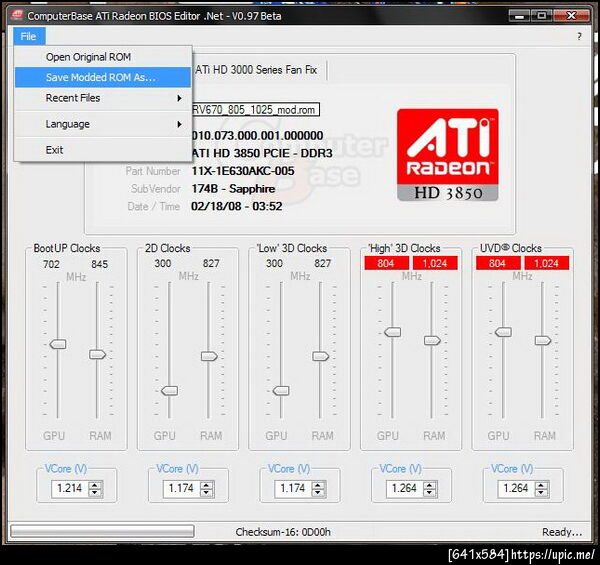This screenshot has width=600, height=565.
Task: Select Save Modded ROM As...
Action: tap(103, 77)
